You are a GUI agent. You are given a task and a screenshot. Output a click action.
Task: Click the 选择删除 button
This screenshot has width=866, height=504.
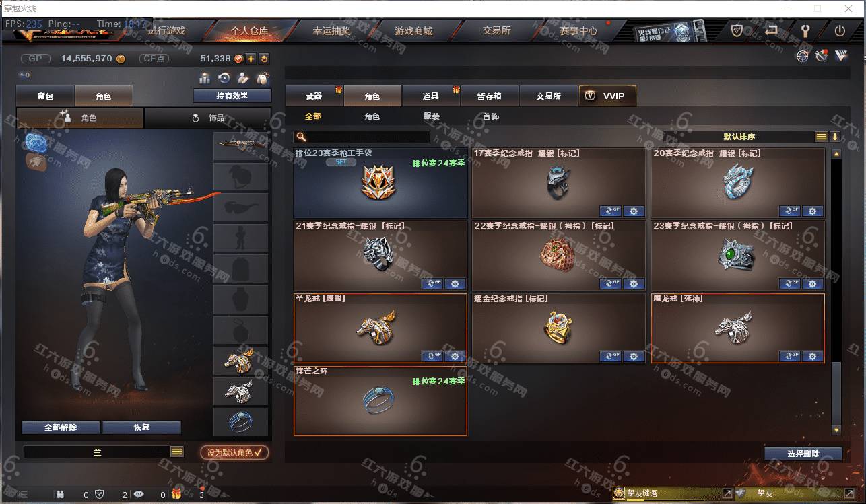803,454
